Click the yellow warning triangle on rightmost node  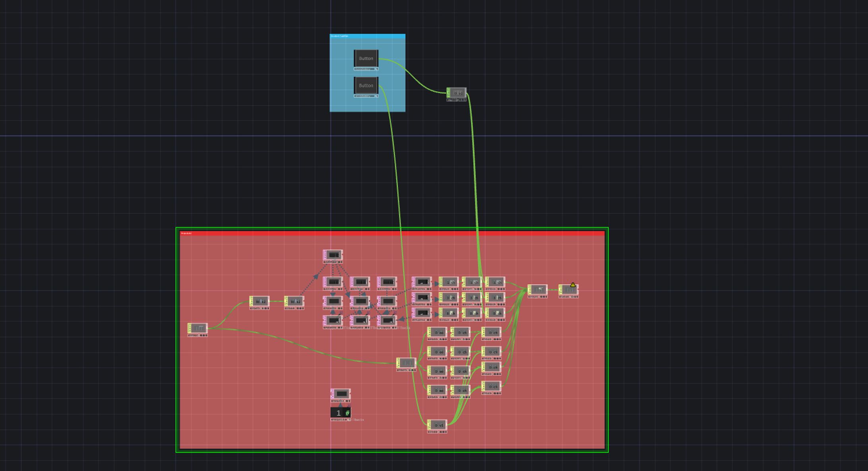[573, 285]
